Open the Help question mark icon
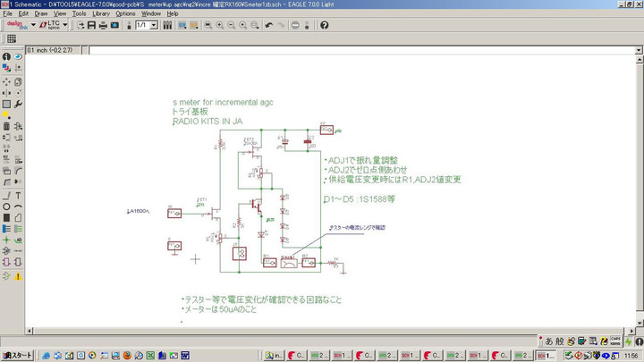The image size is (644, 362). click(324, 25)
